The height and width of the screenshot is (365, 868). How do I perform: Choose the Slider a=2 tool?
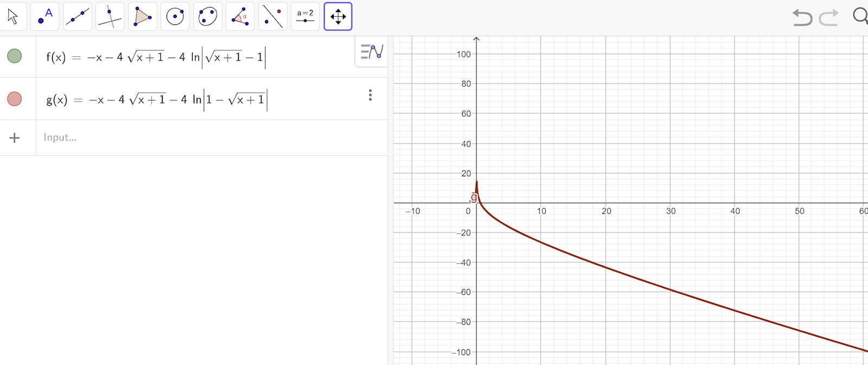pos(305,16)
